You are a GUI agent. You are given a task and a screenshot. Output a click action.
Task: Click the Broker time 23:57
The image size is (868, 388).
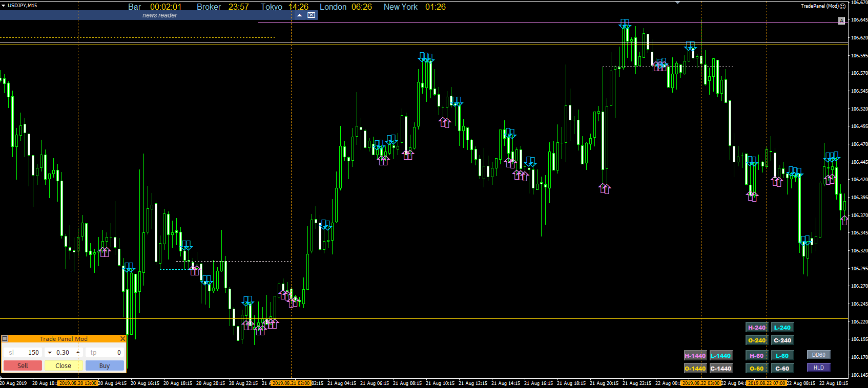coord(239,7)
